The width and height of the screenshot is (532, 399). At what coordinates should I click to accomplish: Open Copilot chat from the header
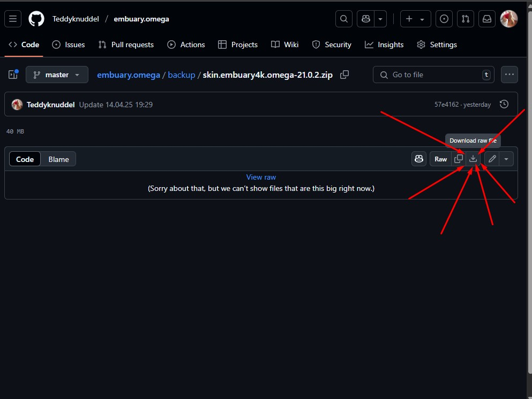pyautogui.click(x=366, y=19)
